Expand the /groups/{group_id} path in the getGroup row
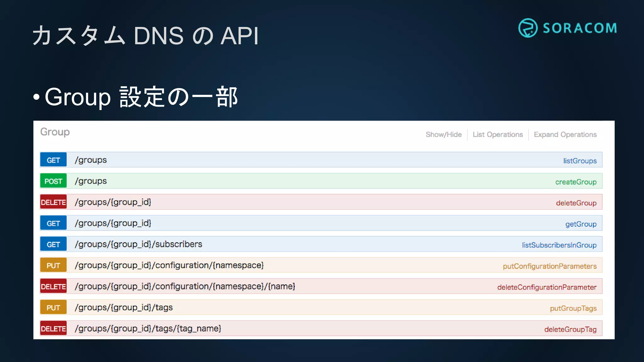Viewport: 644px width, 362px height. click(113, 223)
